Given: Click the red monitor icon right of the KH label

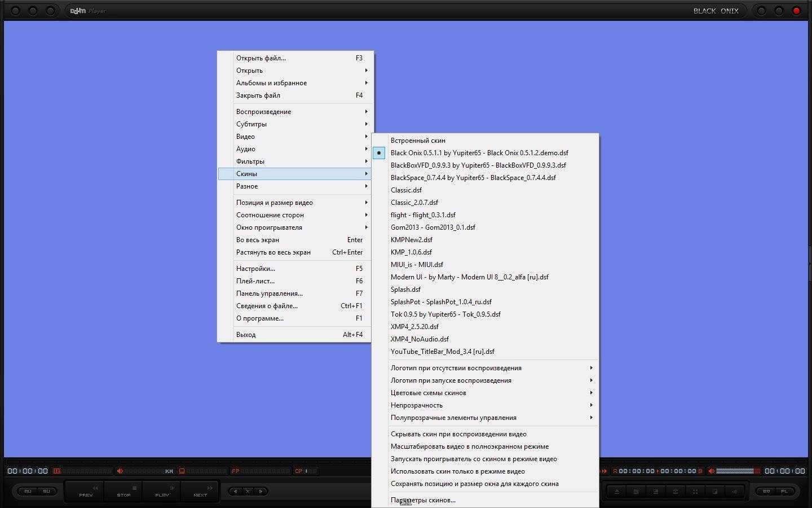Looking at the screenshot, I should (x=182, y=471).
